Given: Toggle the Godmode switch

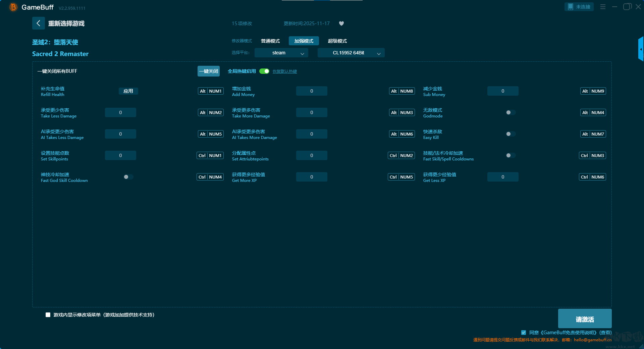Looking at the screenshot, I should (511, 112).
